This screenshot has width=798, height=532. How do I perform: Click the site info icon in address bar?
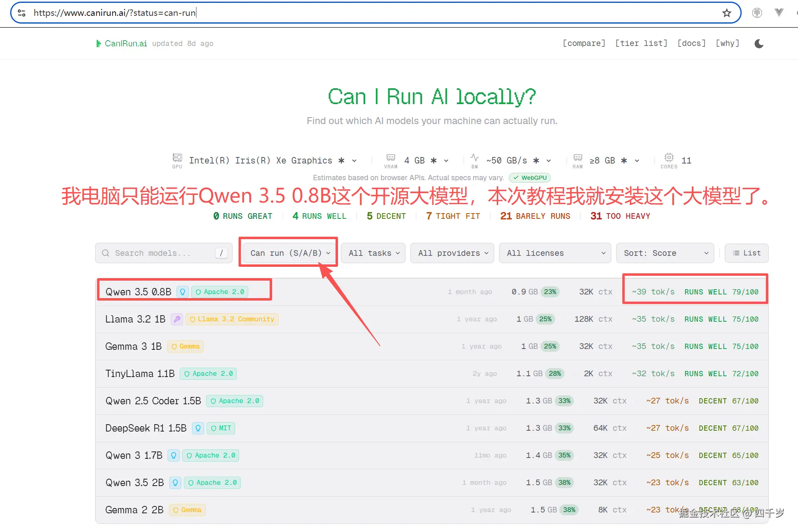pyautogui.click(x=22, y=13)
